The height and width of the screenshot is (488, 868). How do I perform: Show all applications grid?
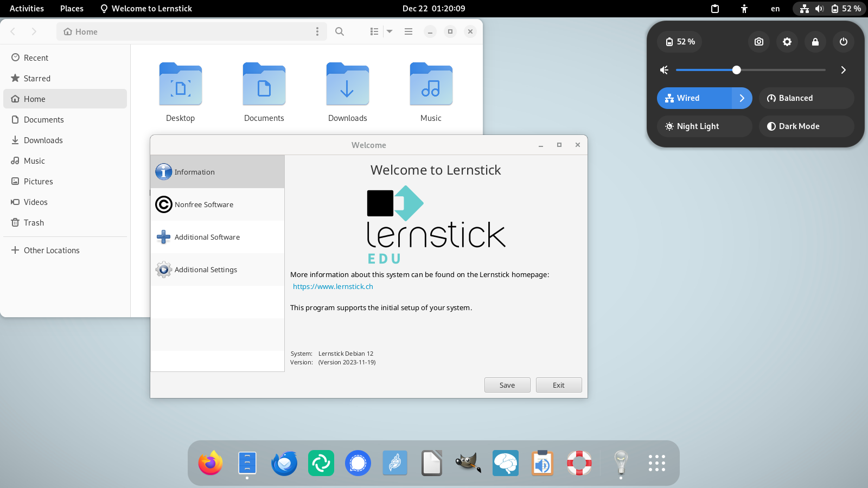point(657,463)
